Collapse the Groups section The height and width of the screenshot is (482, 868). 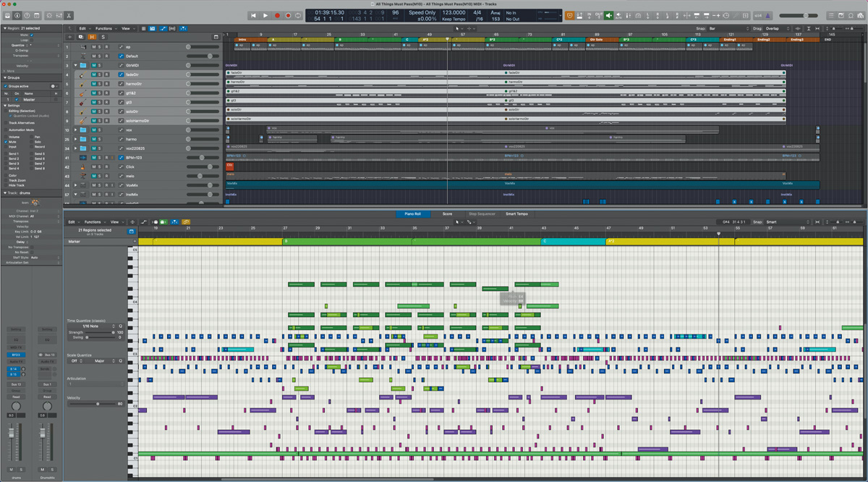[5, 77]
